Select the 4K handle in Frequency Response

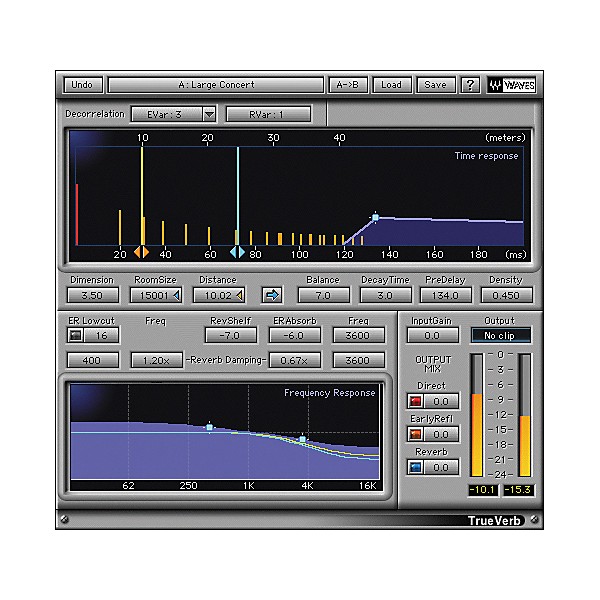coord(302,439)
